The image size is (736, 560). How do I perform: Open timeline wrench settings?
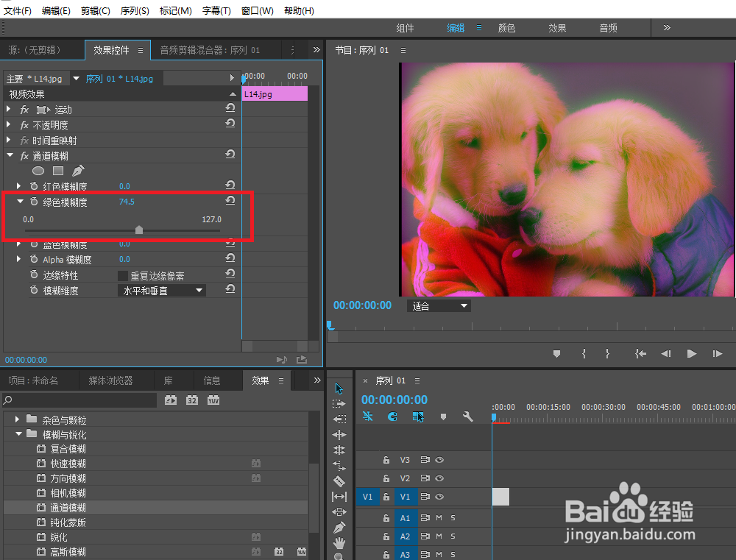coord(467,417)
